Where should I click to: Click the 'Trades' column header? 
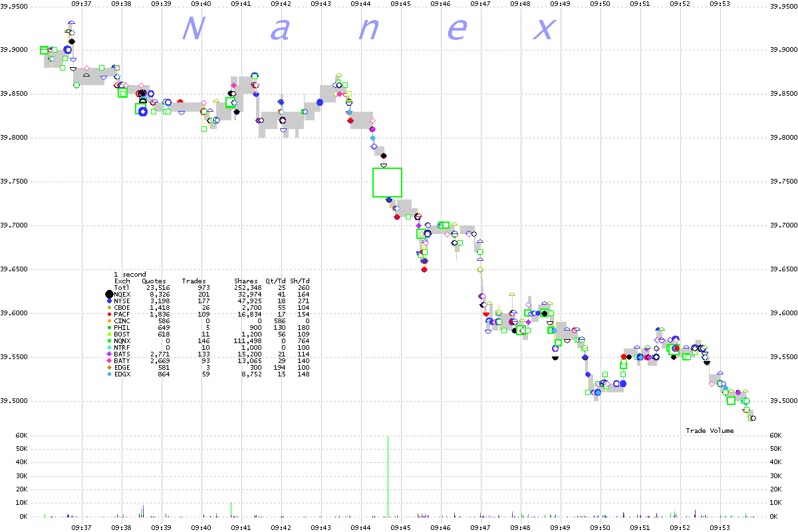click(194, 281)
